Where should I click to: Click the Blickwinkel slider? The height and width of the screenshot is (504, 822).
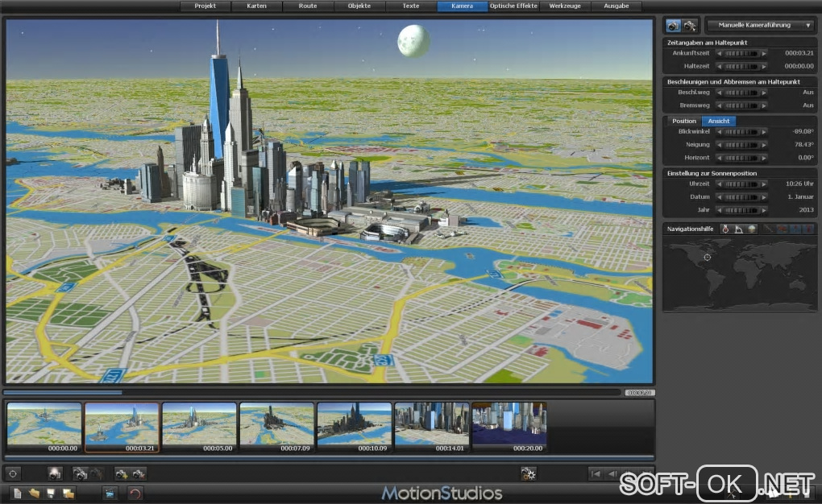(741, 132)
